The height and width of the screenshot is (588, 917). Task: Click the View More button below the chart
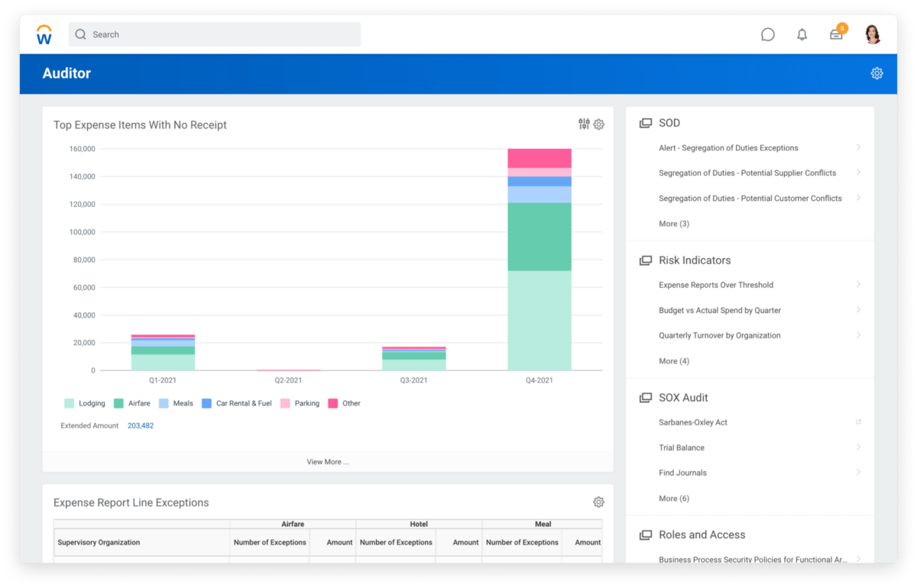pyautogui.click(x=327, y=461)
